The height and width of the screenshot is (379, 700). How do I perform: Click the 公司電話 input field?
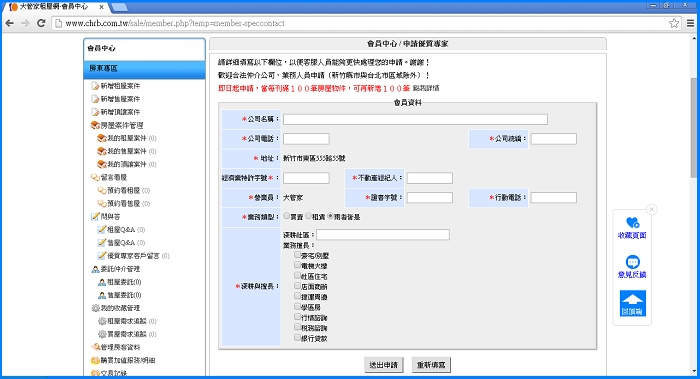[x=306, y=139]
